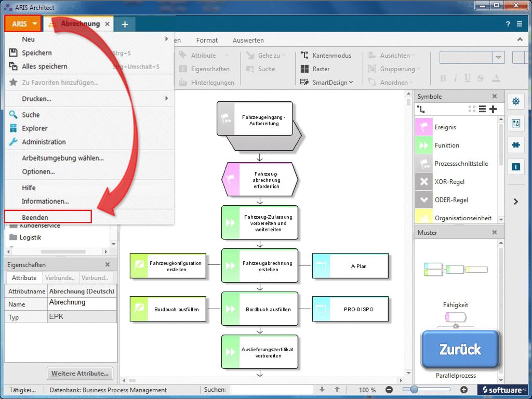Viewport: 532px width, 399px height.
Task: Select the top pattern thumbnail in Muster
Action: [x=456, y=270]
